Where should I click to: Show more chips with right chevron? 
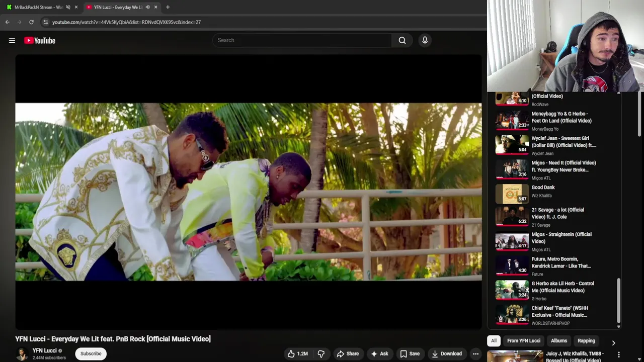coord(613,343)
